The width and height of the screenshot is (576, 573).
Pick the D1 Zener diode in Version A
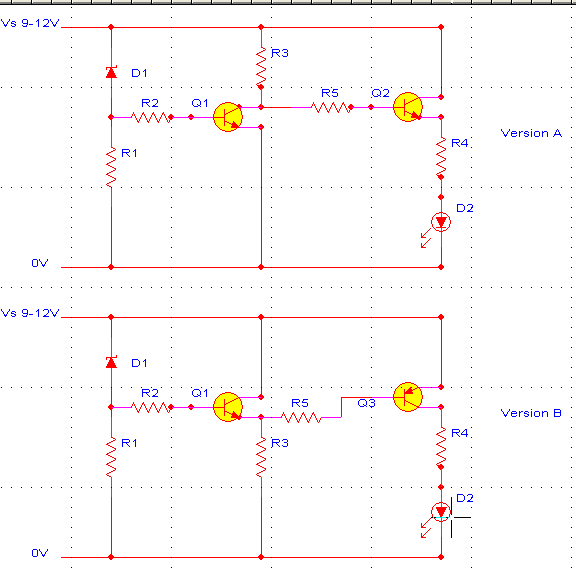tap(111, 72)
